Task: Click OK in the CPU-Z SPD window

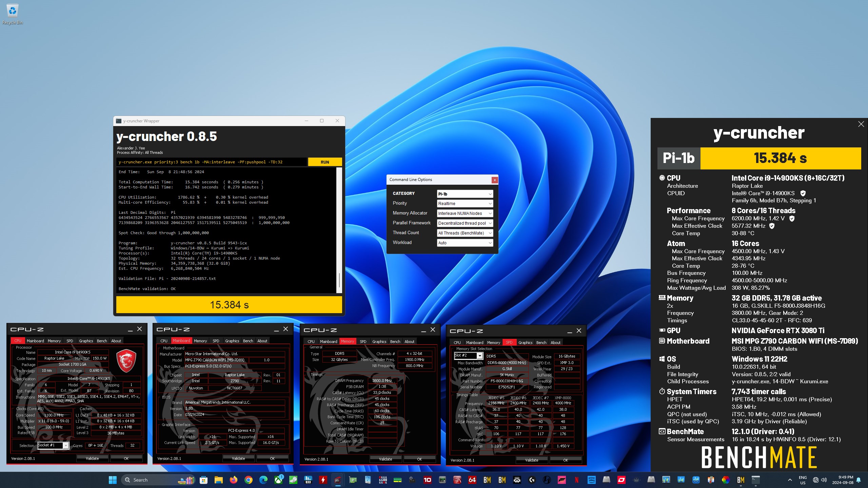Action: 566,460
